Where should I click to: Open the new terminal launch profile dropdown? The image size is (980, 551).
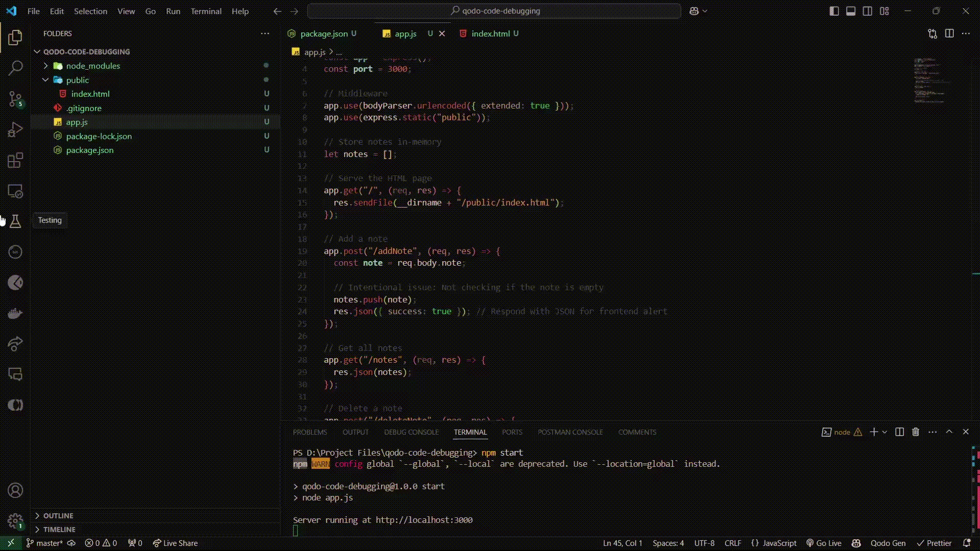point(885,432)
